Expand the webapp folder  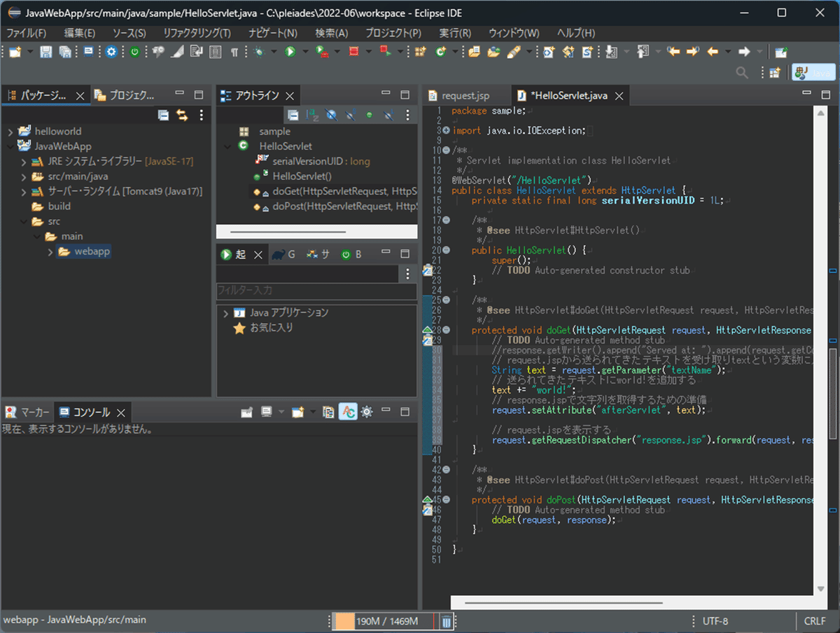[50, 251]
